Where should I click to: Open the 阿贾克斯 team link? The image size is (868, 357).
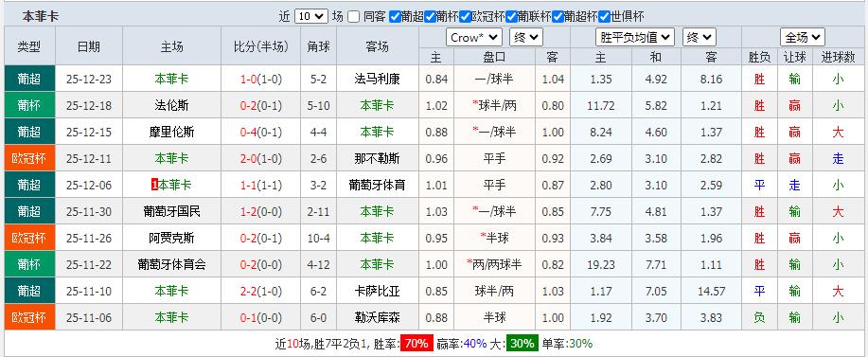pyautogui.click(x=171, y=238)
